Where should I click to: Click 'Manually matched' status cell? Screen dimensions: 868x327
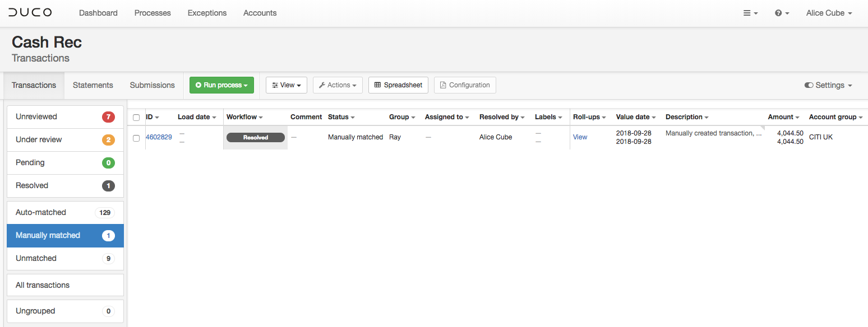355,137
